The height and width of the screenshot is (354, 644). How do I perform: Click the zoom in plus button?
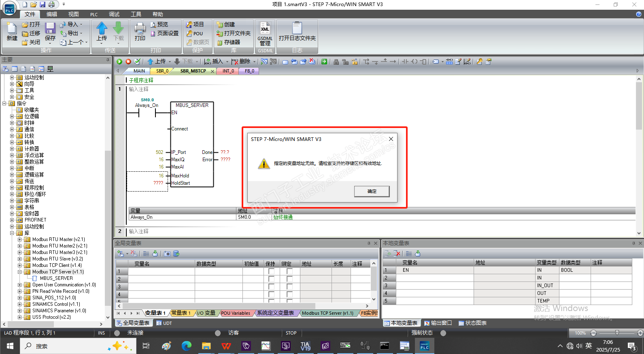point(640,333)
